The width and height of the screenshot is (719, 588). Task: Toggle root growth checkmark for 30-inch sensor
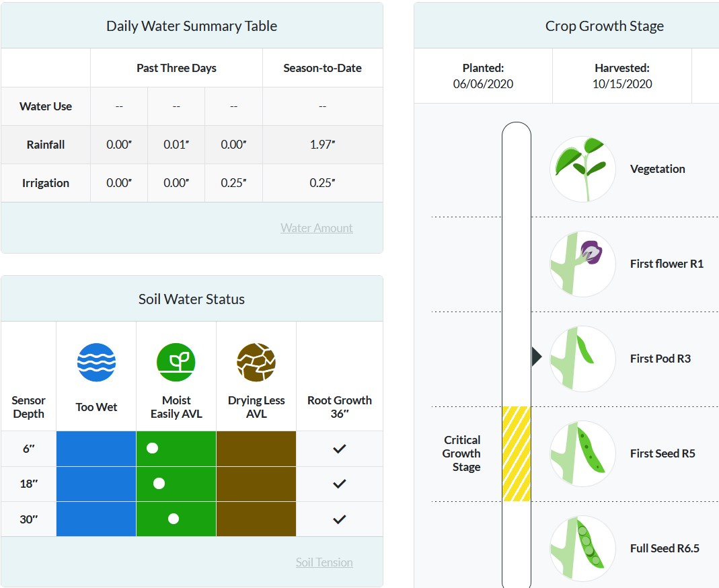coord(340,519)
